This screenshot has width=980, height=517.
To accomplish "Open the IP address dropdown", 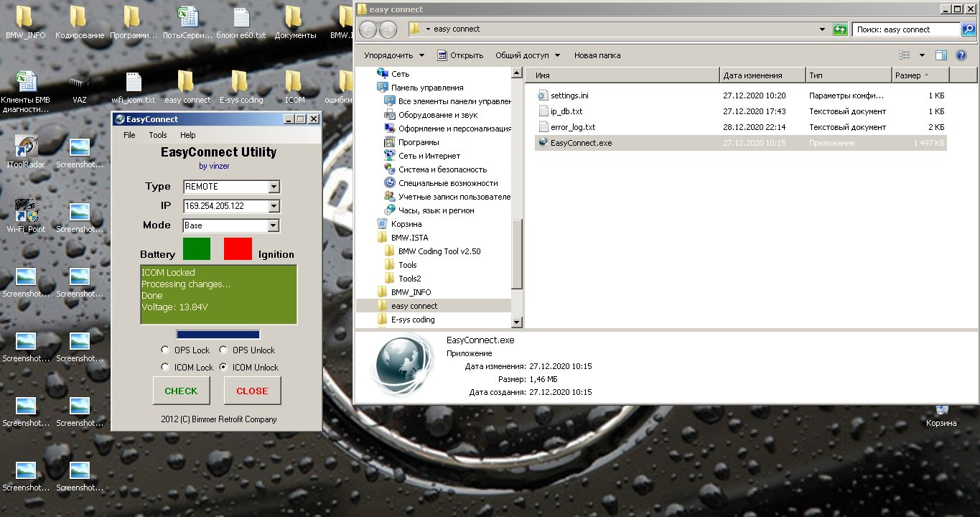I will tap(274, 206).
